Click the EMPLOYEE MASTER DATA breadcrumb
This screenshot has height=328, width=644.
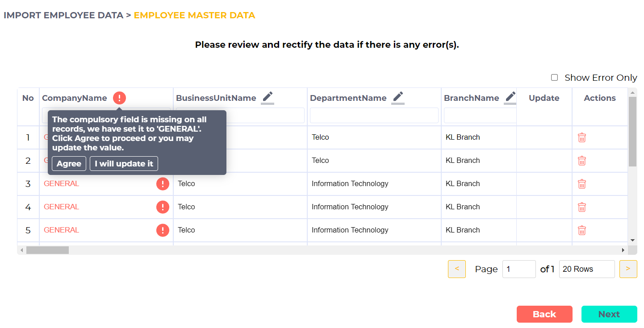[x=194, y=15]
